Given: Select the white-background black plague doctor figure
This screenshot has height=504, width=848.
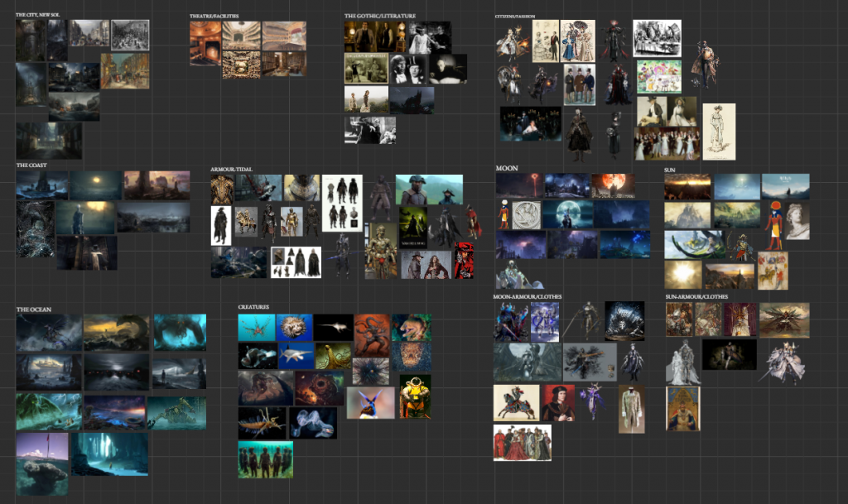Looking at the screenshot, I should (220, 226).
